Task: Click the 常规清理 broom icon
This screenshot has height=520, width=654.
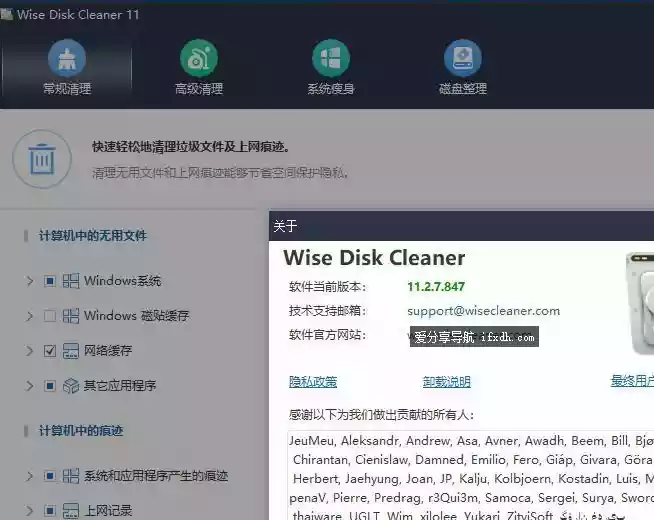Action: (66, 58)
